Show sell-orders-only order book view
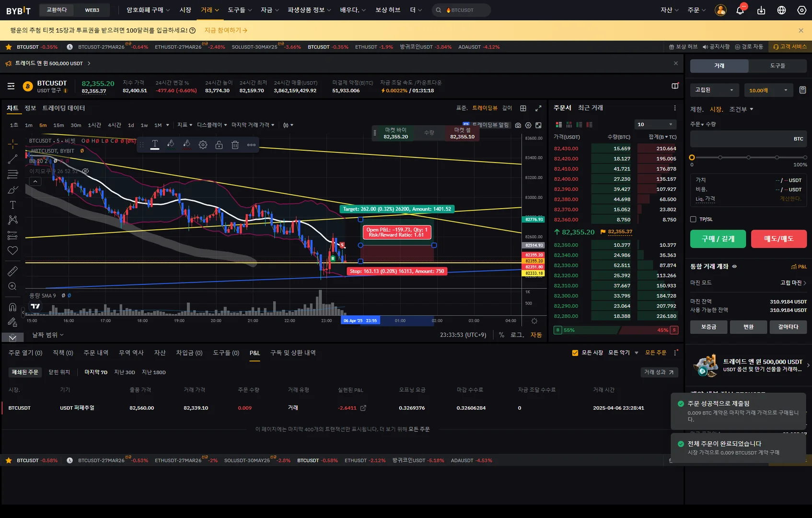 point(590,125)
